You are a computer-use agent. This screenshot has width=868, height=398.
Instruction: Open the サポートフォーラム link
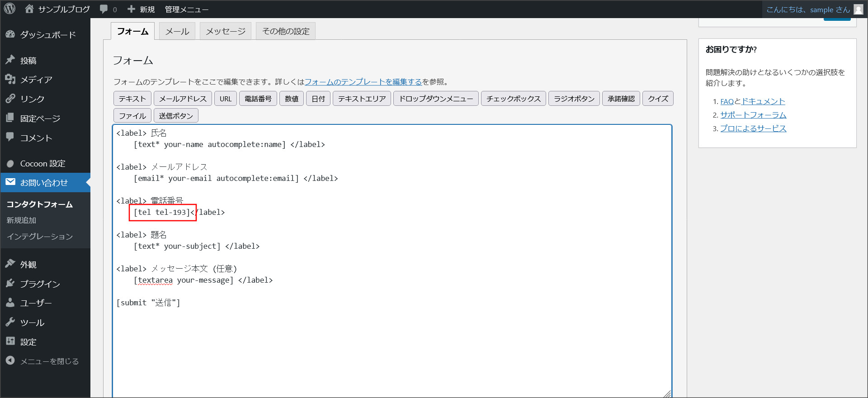coord(753,115)
